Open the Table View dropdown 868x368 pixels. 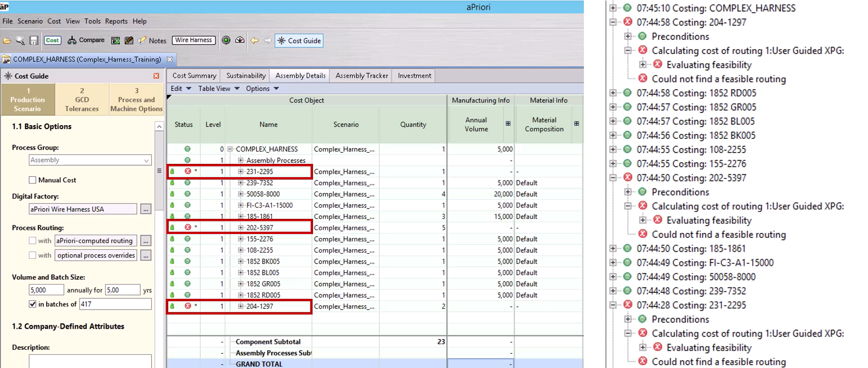point(219,89)
